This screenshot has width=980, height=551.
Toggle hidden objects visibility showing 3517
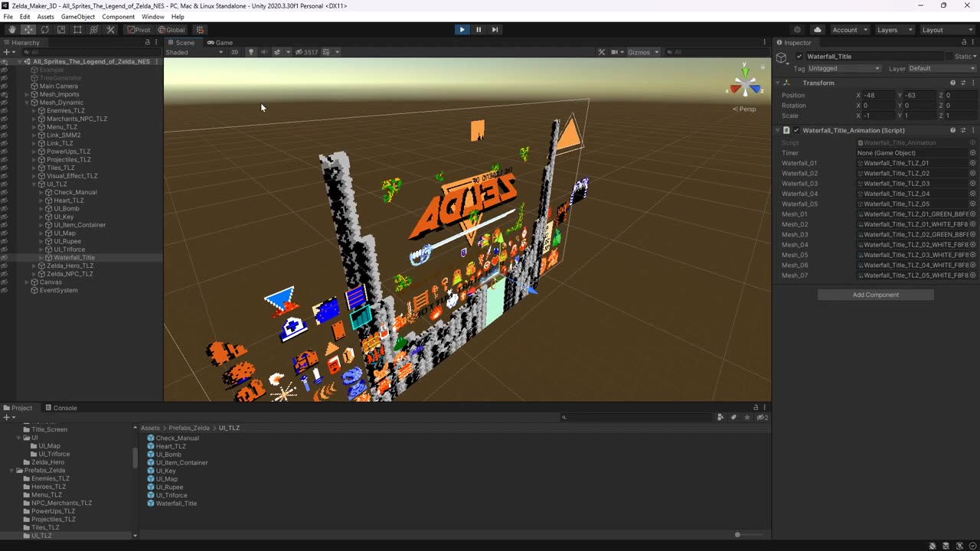coord(306,52)
